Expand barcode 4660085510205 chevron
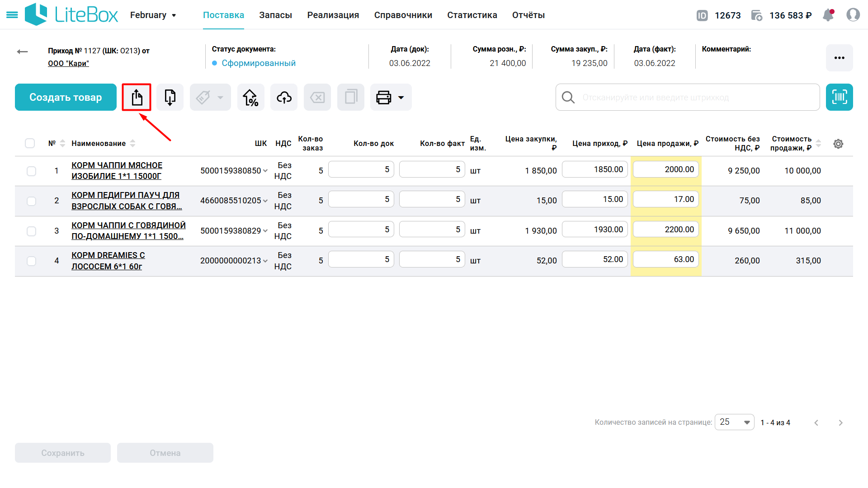 (265, 201)
